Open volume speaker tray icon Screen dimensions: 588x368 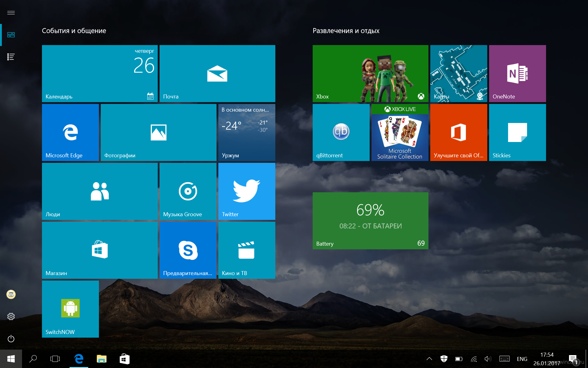(488, 359)
